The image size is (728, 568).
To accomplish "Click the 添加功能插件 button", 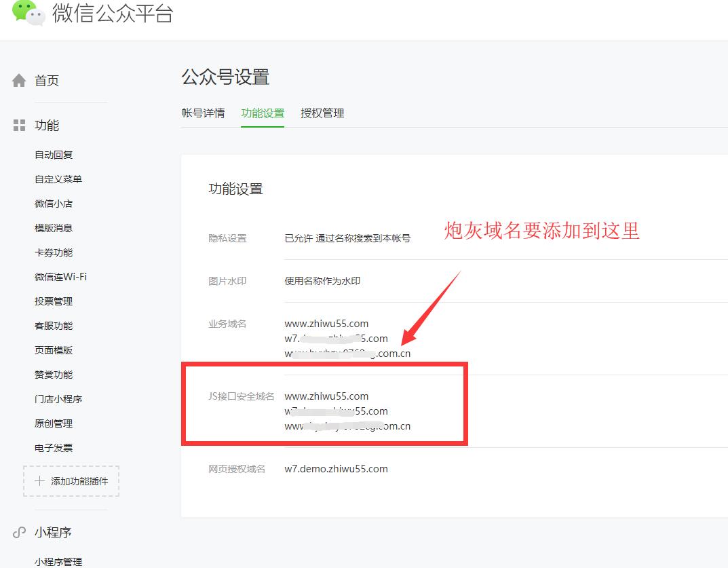I will (71, 481).
